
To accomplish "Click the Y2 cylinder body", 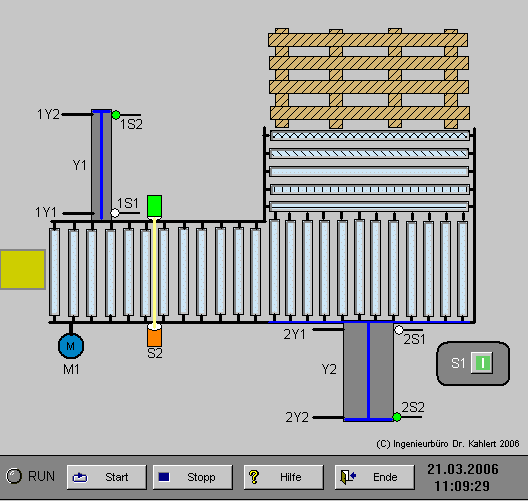I will (x=368, y=371).
